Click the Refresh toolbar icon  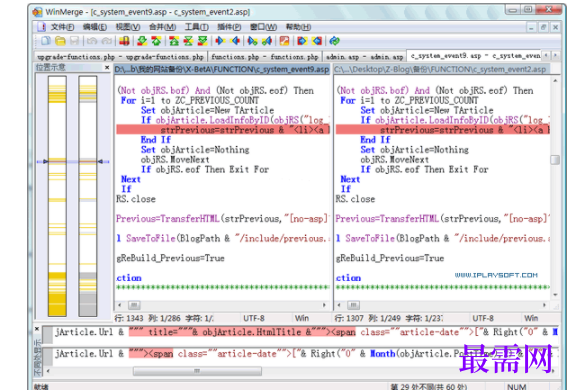[334, 41]
